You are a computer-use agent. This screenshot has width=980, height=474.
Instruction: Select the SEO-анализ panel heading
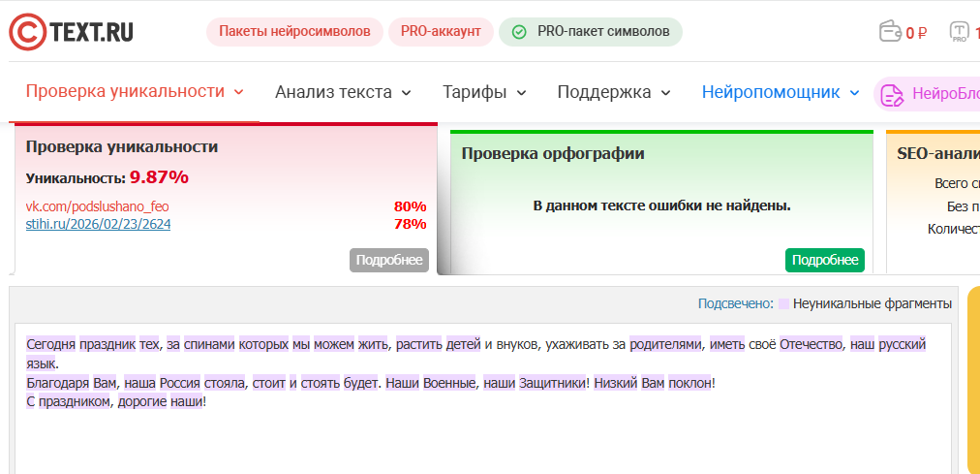(x=938, y=154)
